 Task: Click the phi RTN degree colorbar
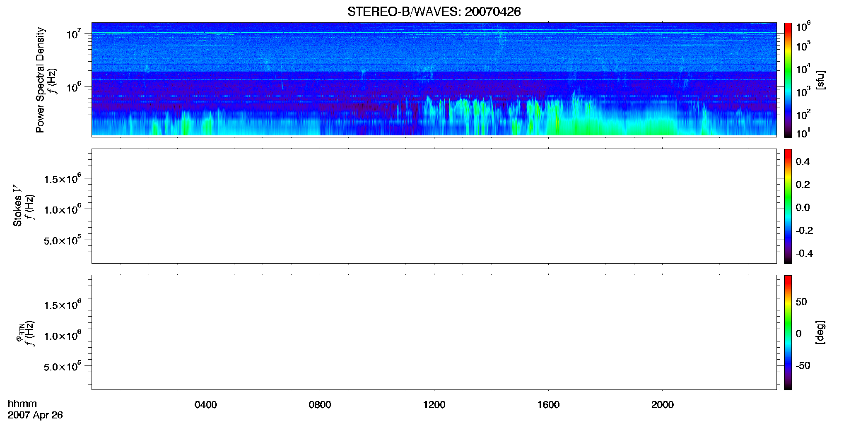pyautogui.click(x=788, y=332)
